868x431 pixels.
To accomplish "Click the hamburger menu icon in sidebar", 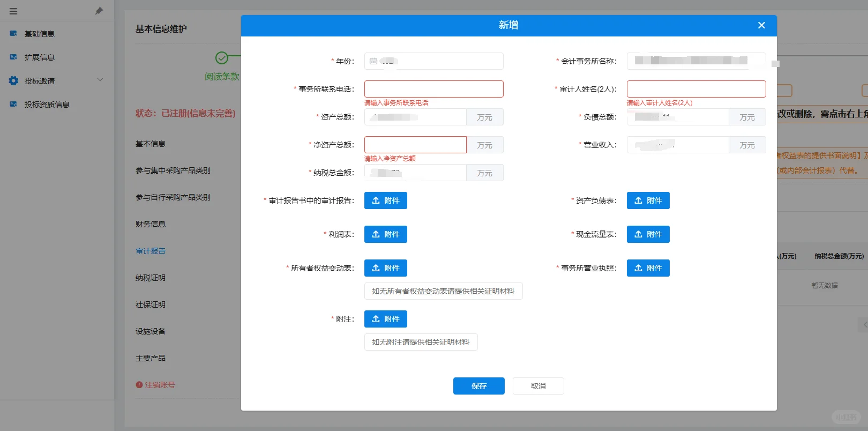I will point(13,11).
